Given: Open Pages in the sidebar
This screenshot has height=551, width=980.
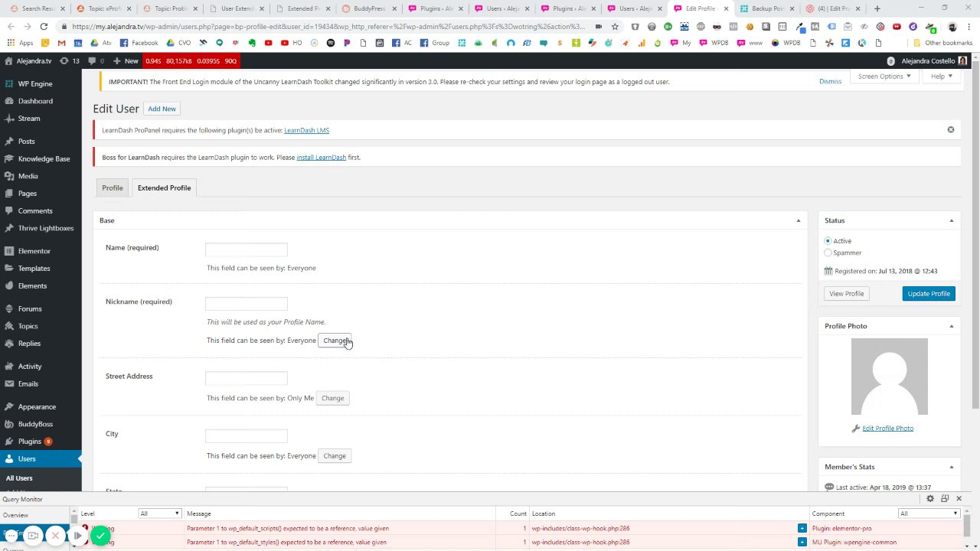Looking at the screenshot, I should tap(28, 194).
